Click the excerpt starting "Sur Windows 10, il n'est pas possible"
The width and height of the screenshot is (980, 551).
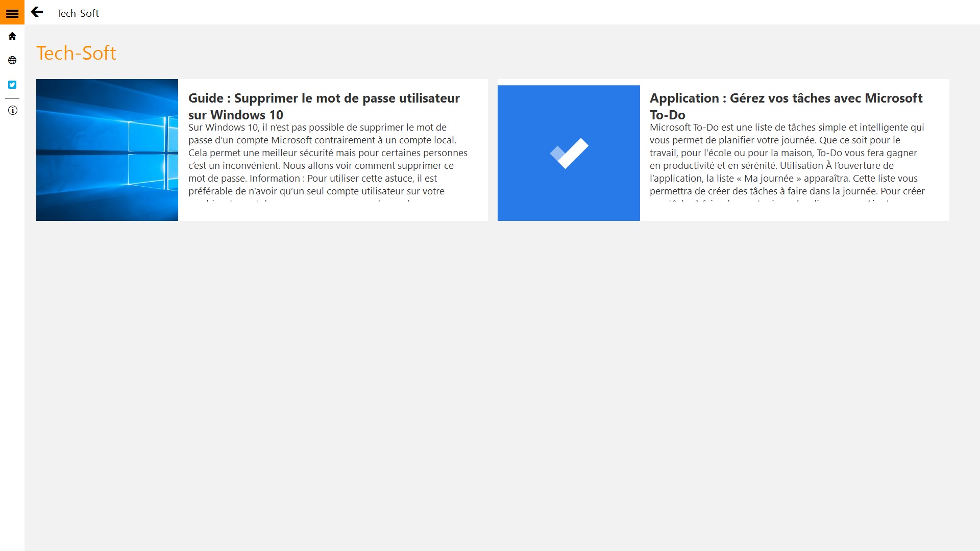[x=327, y=159]
